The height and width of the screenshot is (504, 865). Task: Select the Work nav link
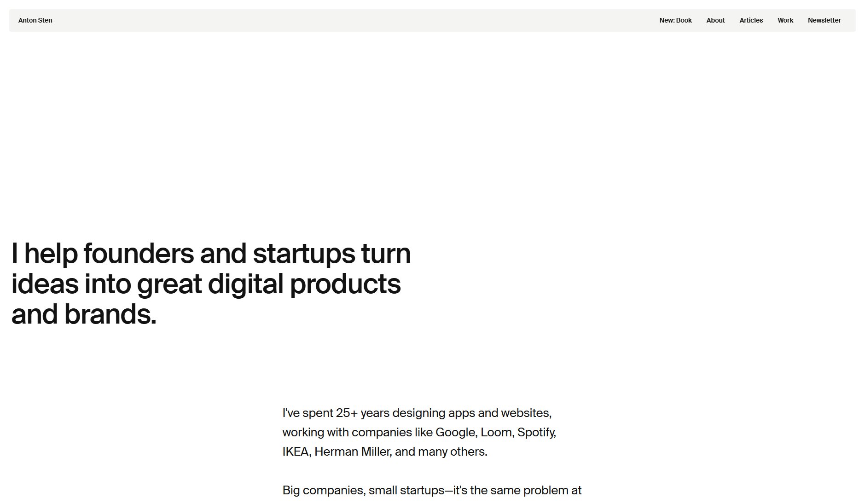[x=785, y=20]
